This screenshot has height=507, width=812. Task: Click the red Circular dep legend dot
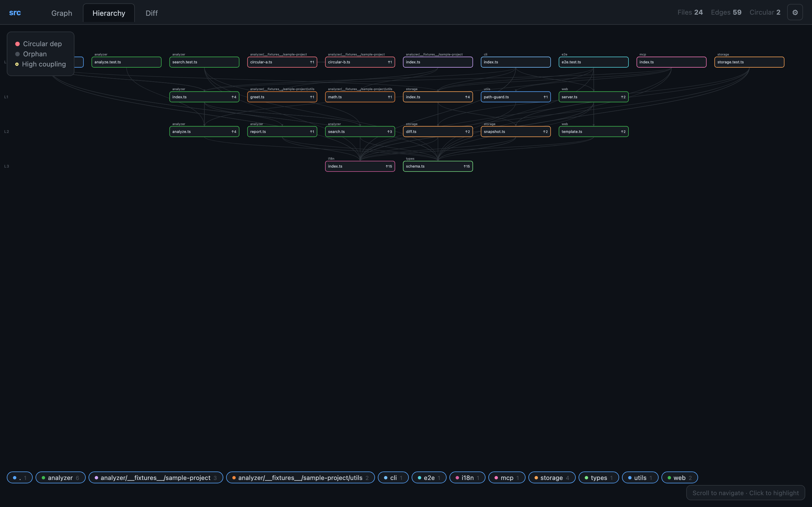[17, 44]
